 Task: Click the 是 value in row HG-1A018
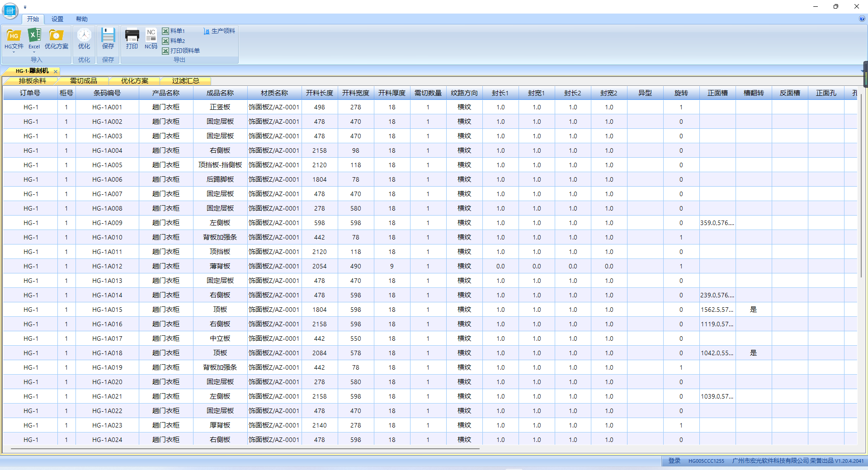[754, 353]
